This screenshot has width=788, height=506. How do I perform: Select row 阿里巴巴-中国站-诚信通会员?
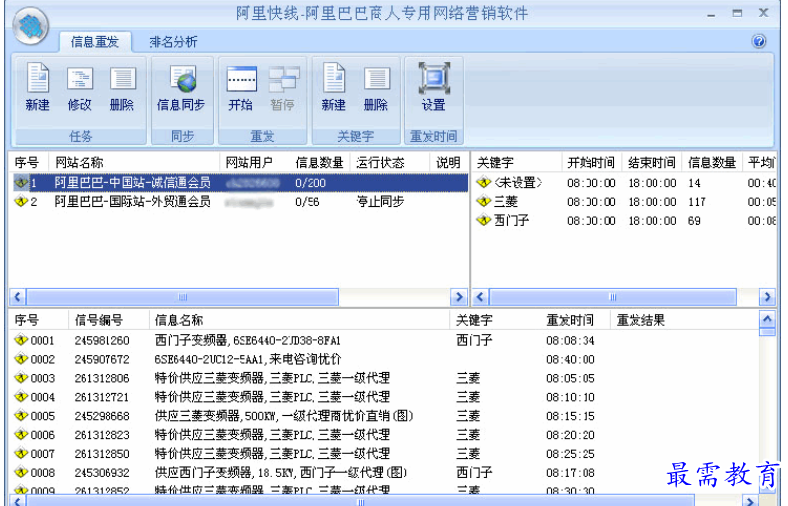pyautogui.click(x=239, y=183)
